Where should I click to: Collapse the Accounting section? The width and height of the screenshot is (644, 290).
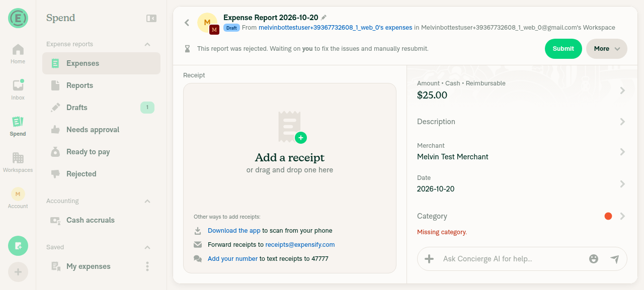tap(147, 201)
